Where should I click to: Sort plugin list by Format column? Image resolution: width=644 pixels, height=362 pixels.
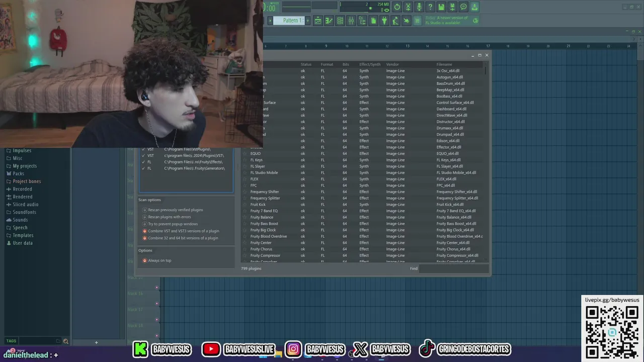click(327, 64)
